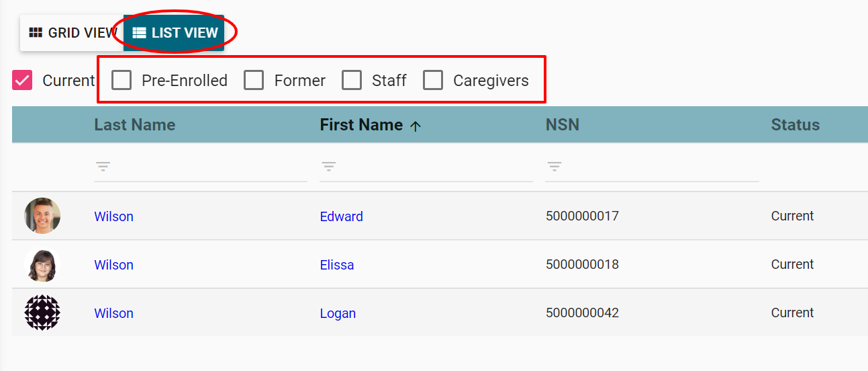This screenshot has width=868, height=371.
Task: Type in the NSN filter field
Action: pyautogui.click(x=658, y=167)
